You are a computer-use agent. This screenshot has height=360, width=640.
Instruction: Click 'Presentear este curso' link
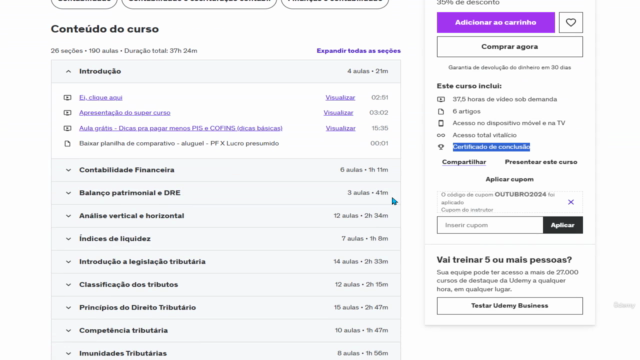point(541,162)
